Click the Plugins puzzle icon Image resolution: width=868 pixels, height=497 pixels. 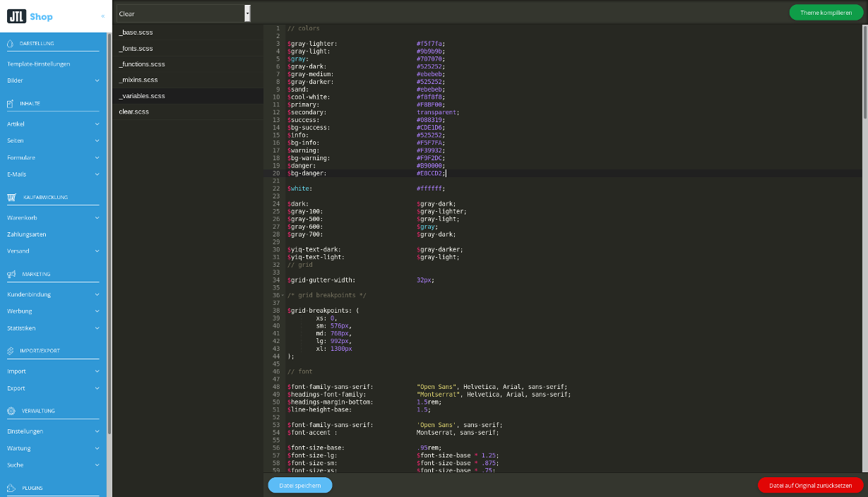pyautogui.click(x=11, y=488)
